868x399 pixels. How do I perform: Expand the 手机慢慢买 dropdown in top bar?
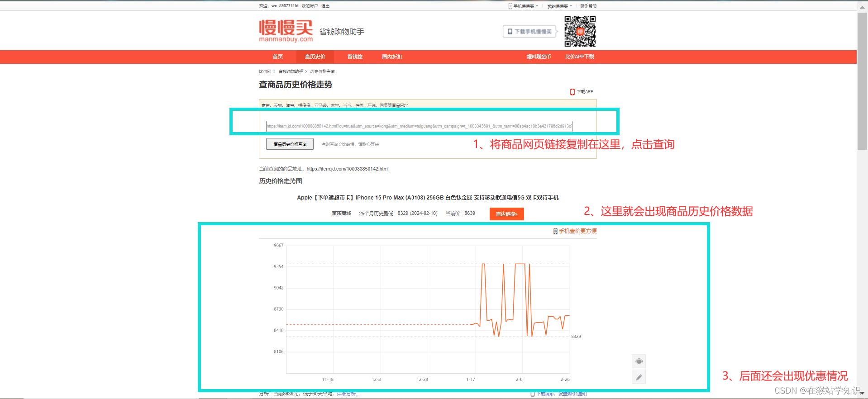[524, 6]
